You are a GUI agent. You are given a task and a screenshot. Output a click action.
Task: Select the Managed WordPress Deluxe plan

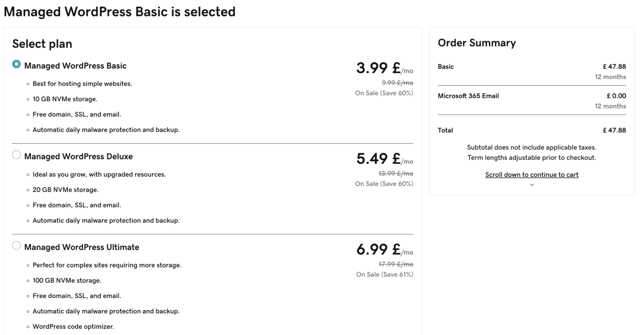tap(16, 154)
